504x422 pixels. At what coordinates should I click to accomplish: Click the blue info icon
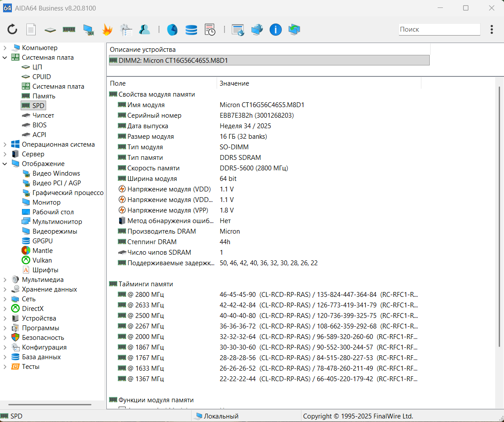coord(276,29)
